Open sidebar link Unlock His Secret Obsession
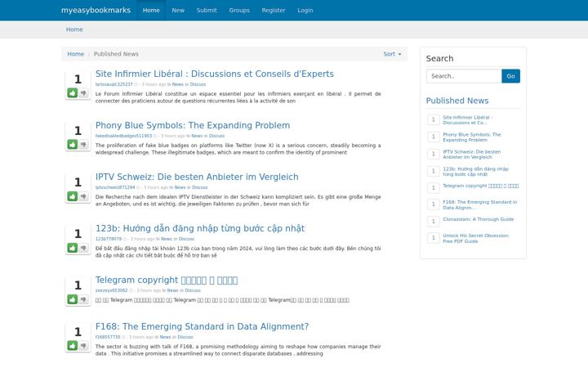This screenshot has height=368, width=588. coord(476,239)
